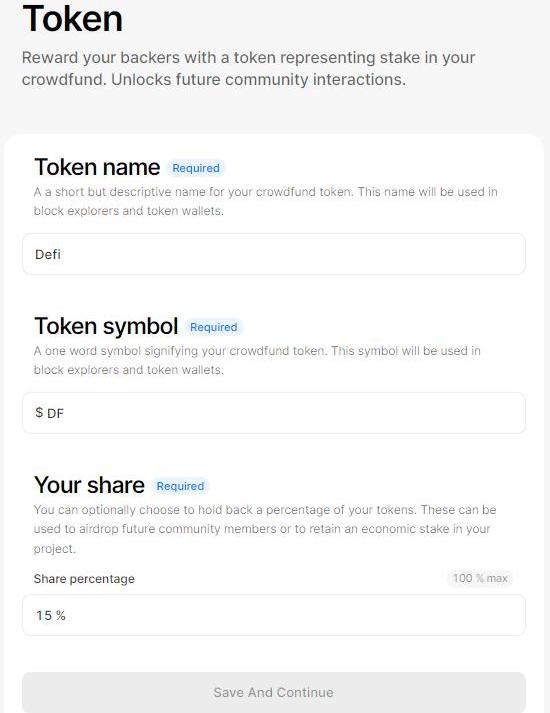This screenshot has width=550, height=713.
Task: Focus the Token symbol field showing DF
Action: pyautogui.click(x=274, y=413)
